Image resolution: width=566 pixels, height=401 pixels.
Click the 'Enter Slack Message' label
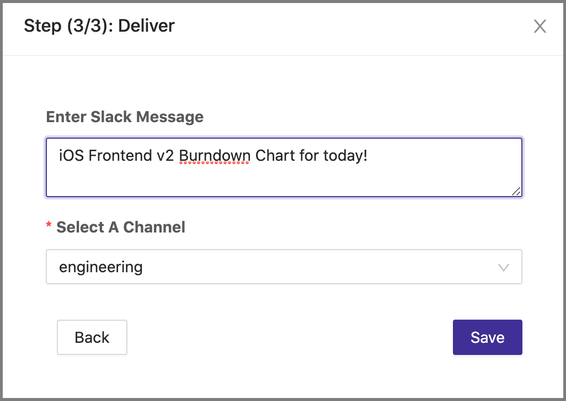pos(125,117)
